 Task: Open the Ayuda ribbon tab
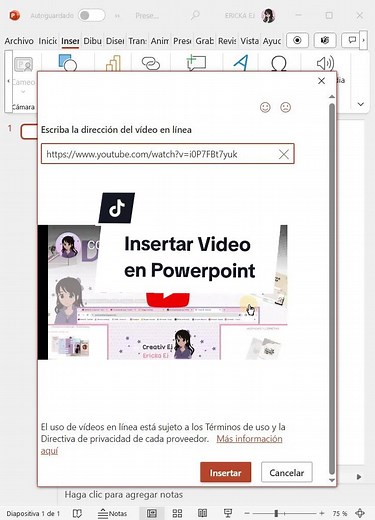tap(272, 41)
